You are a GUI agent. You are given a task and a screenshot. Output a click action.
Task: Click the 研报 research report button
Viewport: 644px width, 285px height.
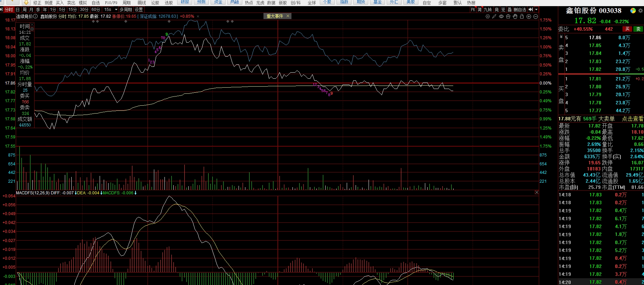pyautogui.click(x=185, y=2)
